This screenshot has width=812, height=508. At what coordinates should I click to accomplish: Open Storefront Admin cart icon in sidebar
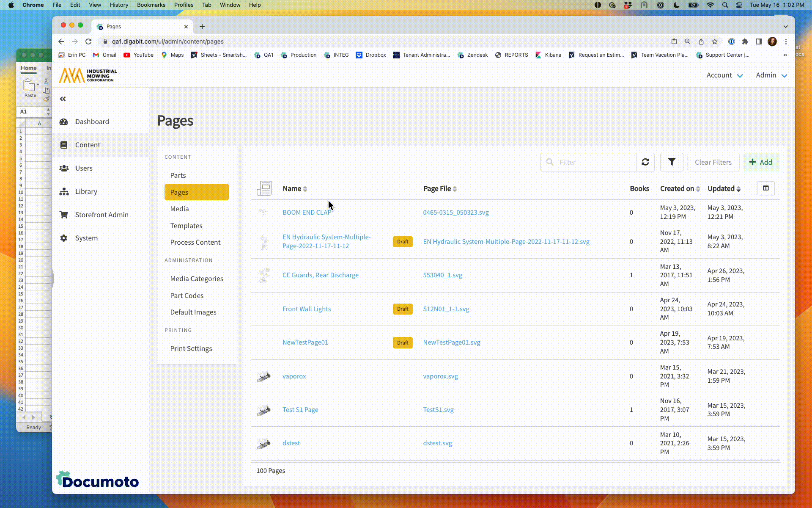click(64, 215)
